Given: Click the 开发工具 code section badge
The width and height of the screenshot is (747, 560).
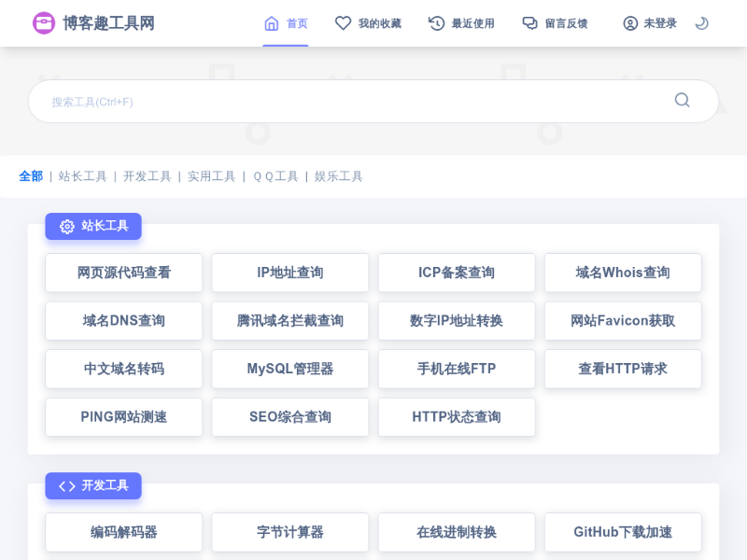Looking at the screenshot, I should [93, 485].
